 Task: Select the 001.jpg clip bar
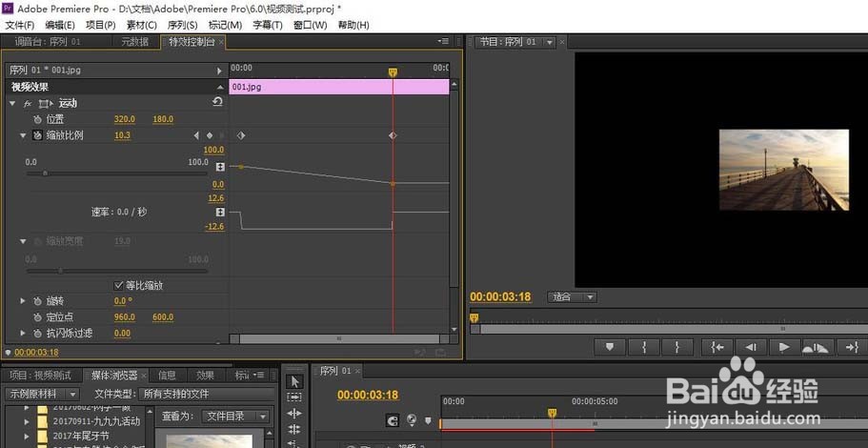pos(339,87)
